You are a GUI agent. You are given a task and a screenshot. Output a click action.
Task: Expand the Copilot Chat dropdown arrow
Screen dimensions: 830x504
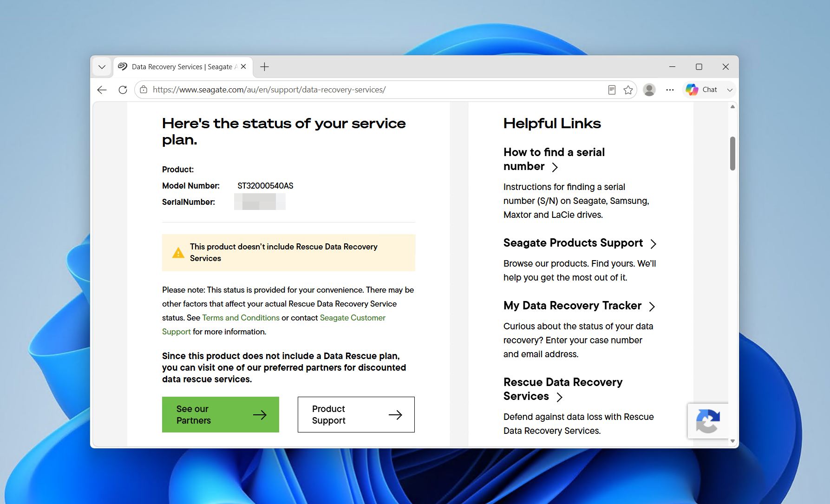pos(730,90)
